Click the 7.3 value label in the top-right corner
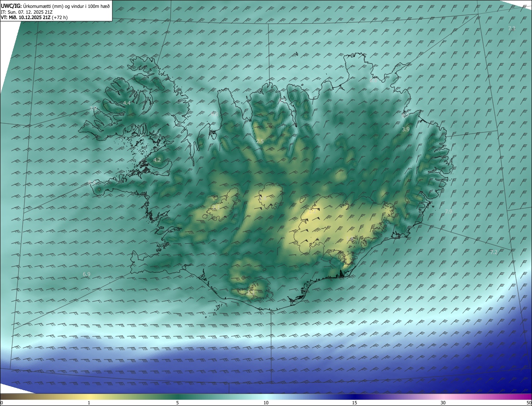The image size is (532, 406). coord(512,28)
